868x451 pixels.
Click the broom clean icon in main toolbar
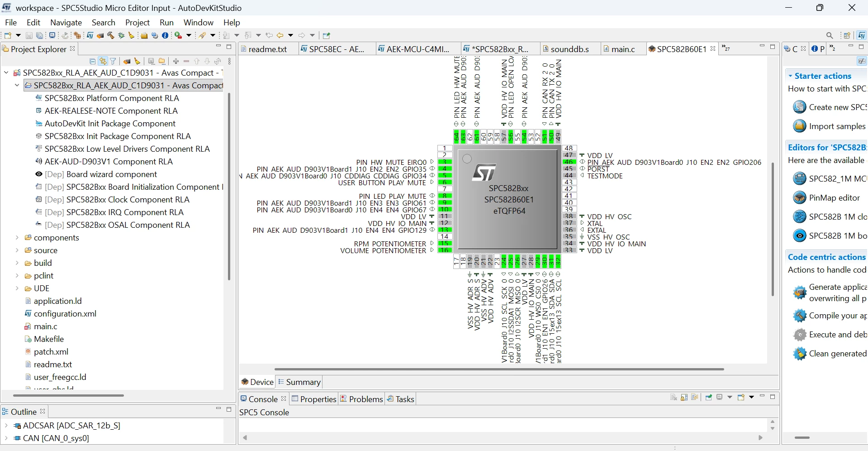132,35
